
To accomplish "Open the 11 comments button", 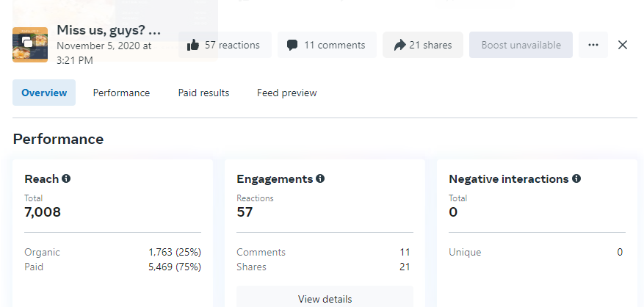I will coord(326,45).
